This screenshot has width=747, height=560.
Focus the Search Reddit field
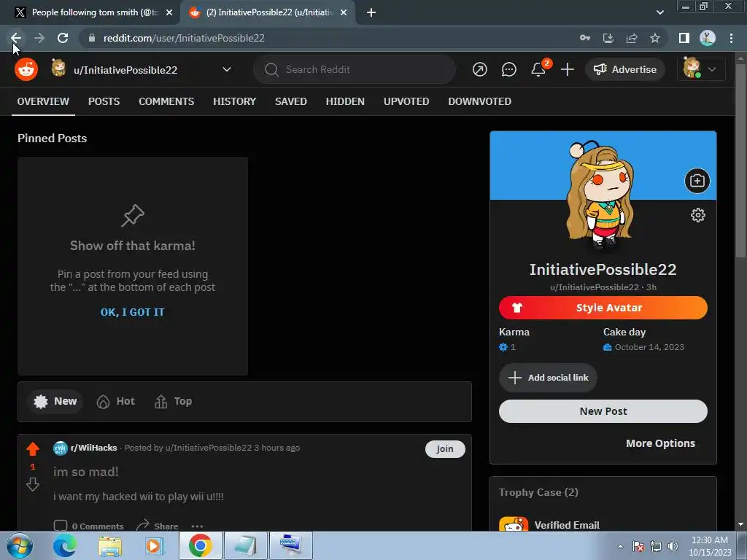pyautogui.click(x=355, y=69)
